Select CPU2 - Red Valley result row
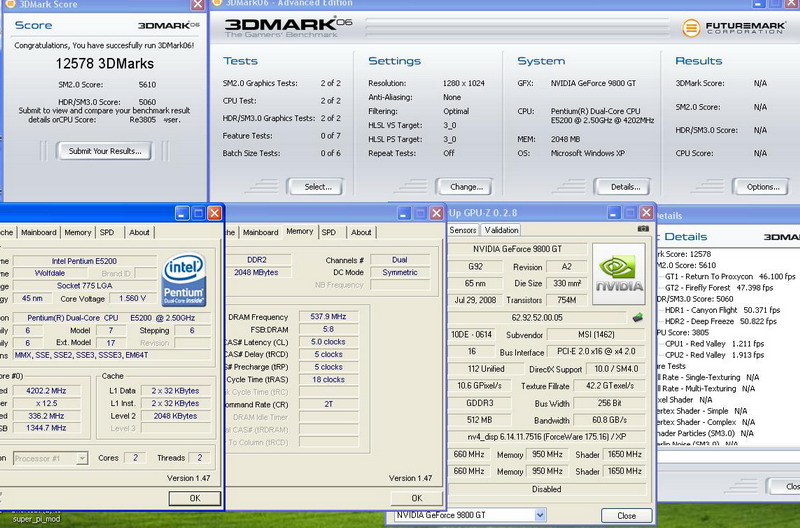Image resolution: width=800 pixels, height=528 pixels. click(x=714, y=355)
